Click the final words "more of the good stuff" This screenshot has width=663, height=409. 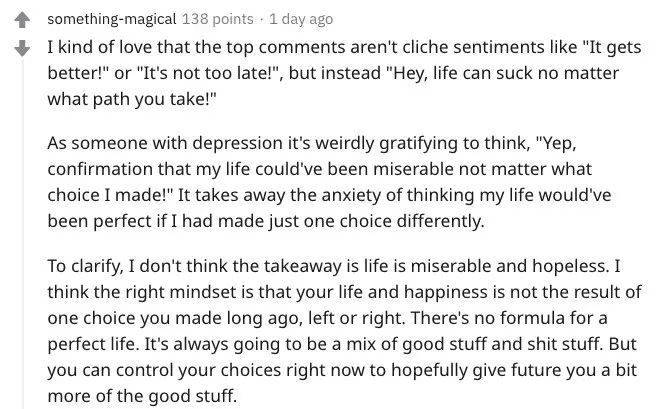tap(142, 396)
